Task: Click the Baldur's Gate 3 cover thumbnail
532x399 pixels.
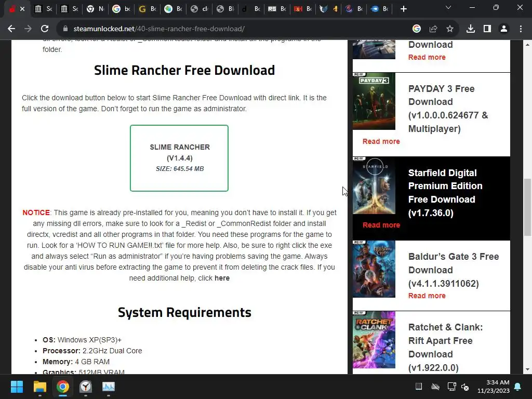Action: [x=374, y=269]
